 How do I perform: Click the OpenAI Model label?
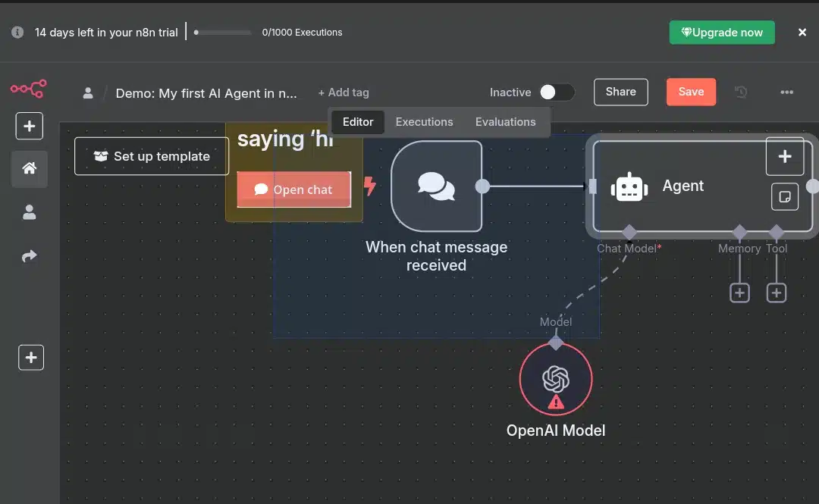[556, 430]
